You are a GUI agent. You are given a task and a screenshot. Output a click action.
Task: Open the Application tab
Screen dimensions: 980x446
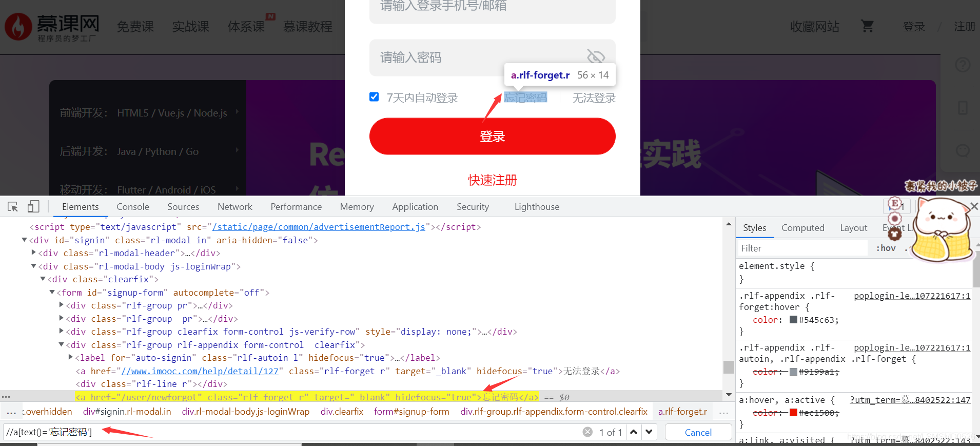[x=415, y=207]
